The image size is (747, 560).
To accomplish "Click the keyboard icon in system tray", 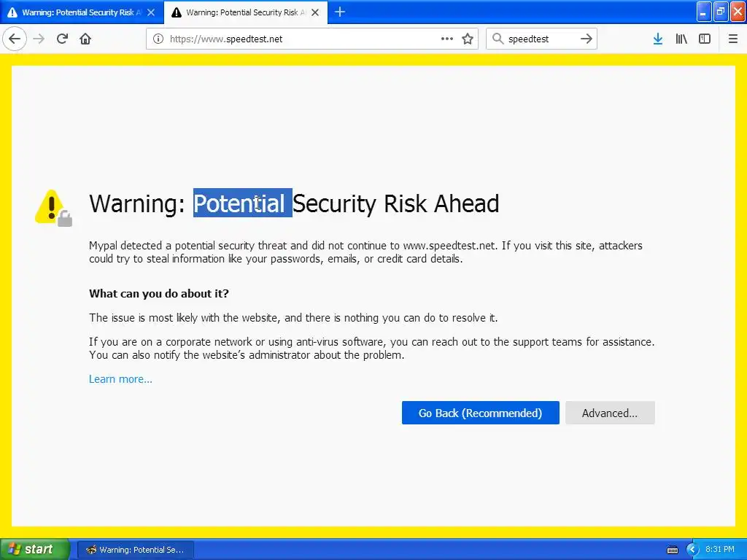I will pos(672,550).
